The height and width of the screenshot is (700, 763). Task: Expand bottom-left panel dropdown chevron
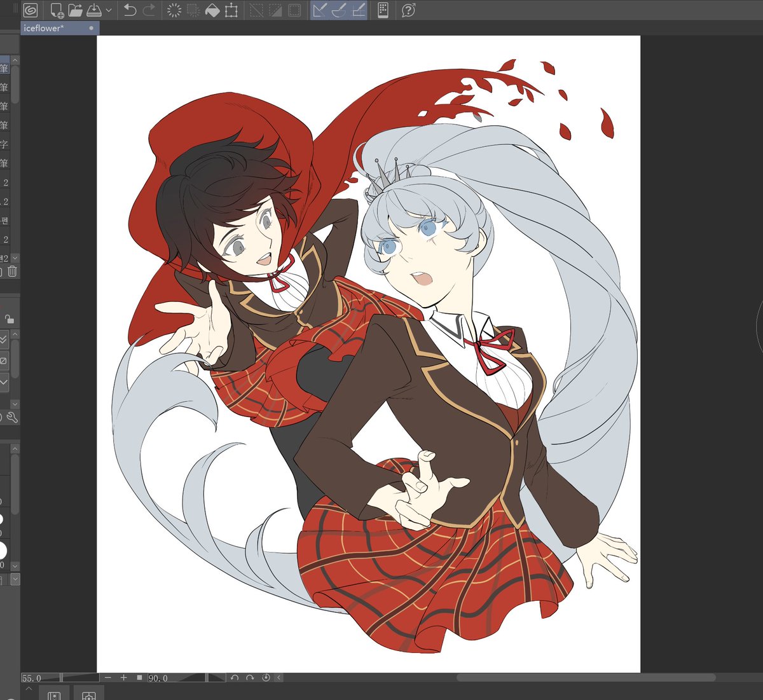(15, 579)
